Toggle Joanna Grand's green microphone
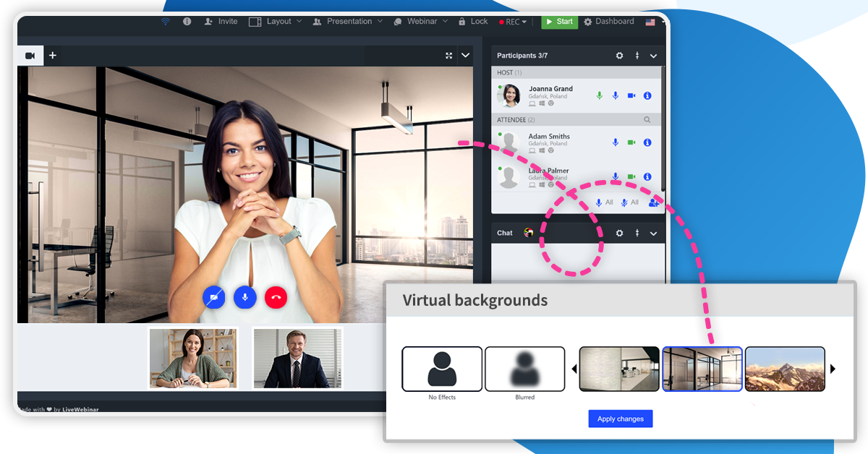 pos(599,95)
